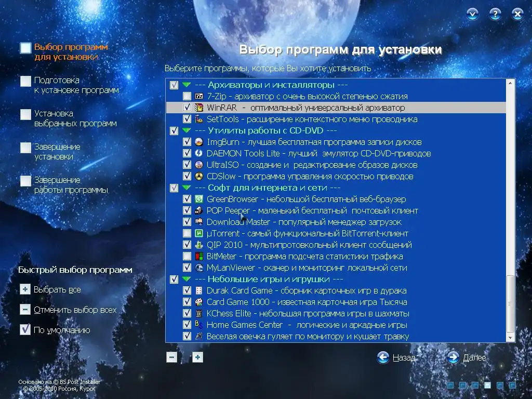Viewport: 532px width, 399px height.
Task: Select the SetTools row description text
Action: pos(332,119)
